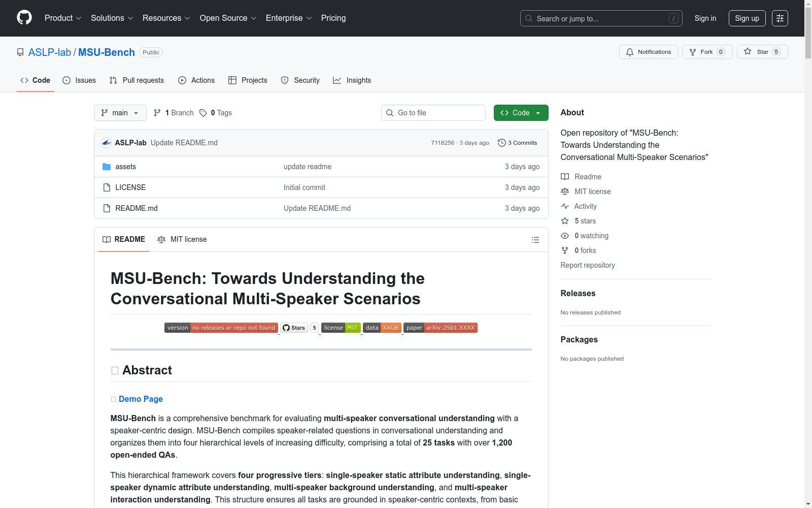Select the Code repository tab
The height and width of the screenshot is (508, 812).
pyautogui.click(x=36, y=80)
